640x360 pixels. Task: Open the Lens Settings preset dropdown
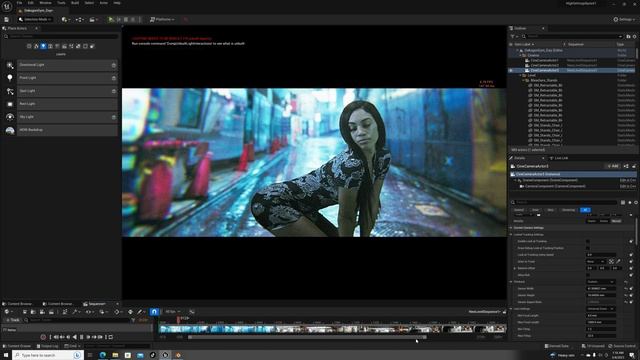(600, 309)
